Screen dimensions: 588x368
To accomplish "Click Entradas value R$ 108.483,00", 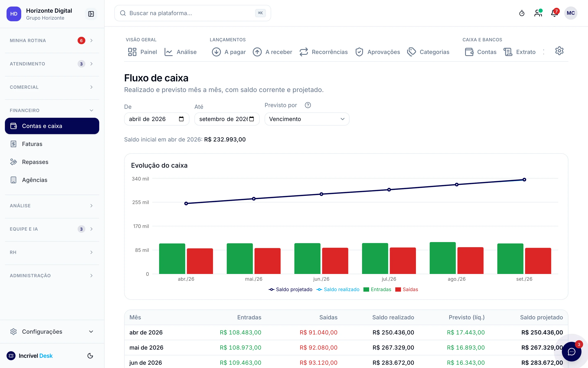I will pyautogui.click(x=240, y=332).
